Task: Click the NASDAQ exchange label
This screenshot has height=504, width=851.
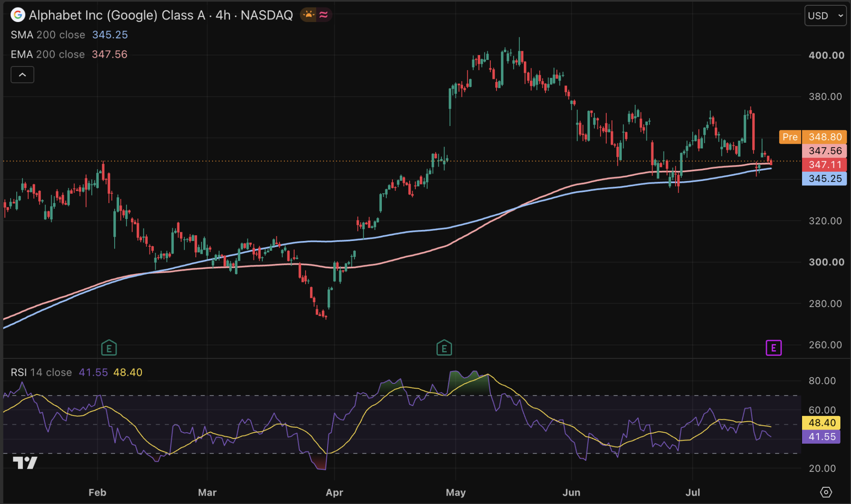Action: point(267,15)
